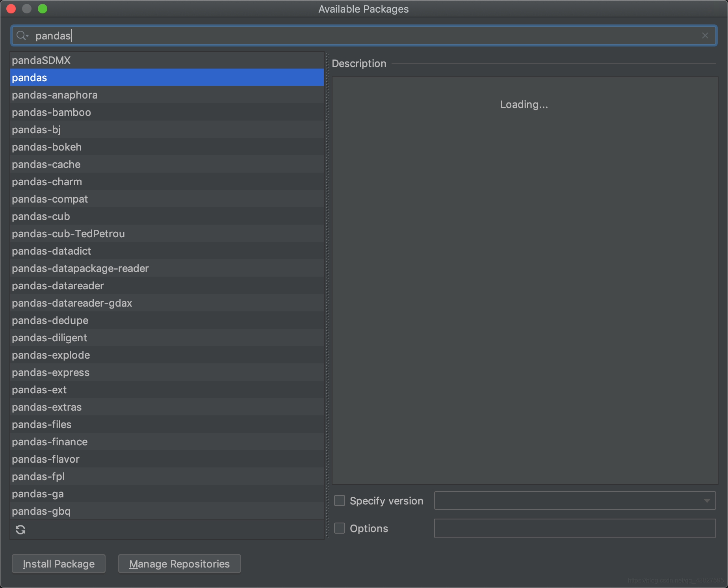Reload the package list
Image resolution: width=728 pixels, height=588 pixels.
pos(20,530)
